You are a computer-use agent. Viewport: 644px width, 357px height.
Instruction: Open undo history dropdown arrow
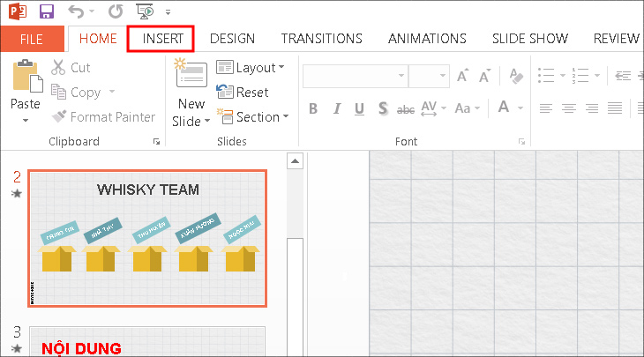[x=91, y=11]
